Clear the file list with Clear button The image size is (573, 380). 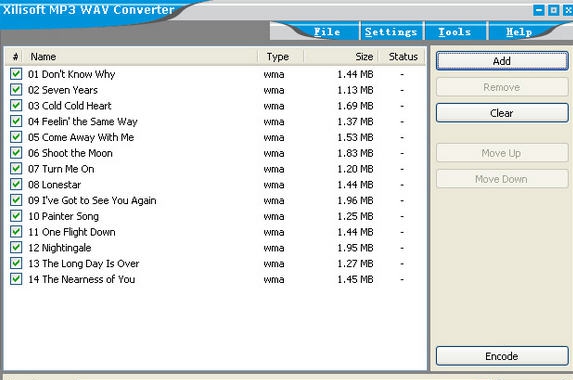pyautogui.click(x=502, y=113)
